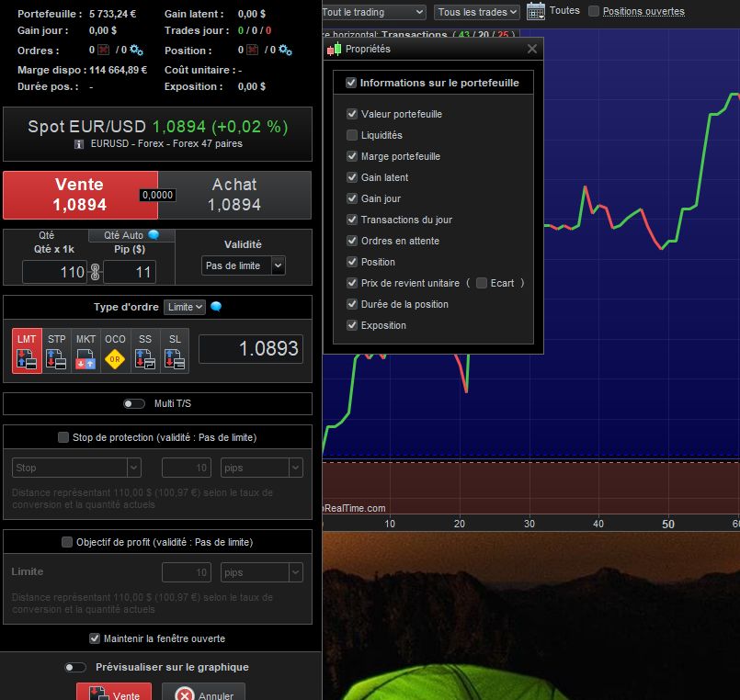The image size is (740, 700).
Task: Click the Positions ouvertes link
Action: point(643,11)
